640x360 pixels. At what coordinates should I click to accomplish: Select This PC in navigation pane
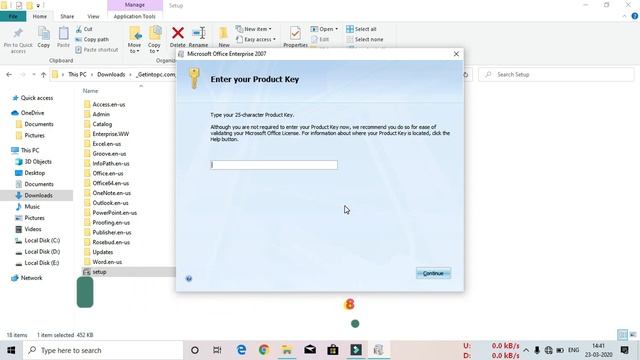point(30,150)
